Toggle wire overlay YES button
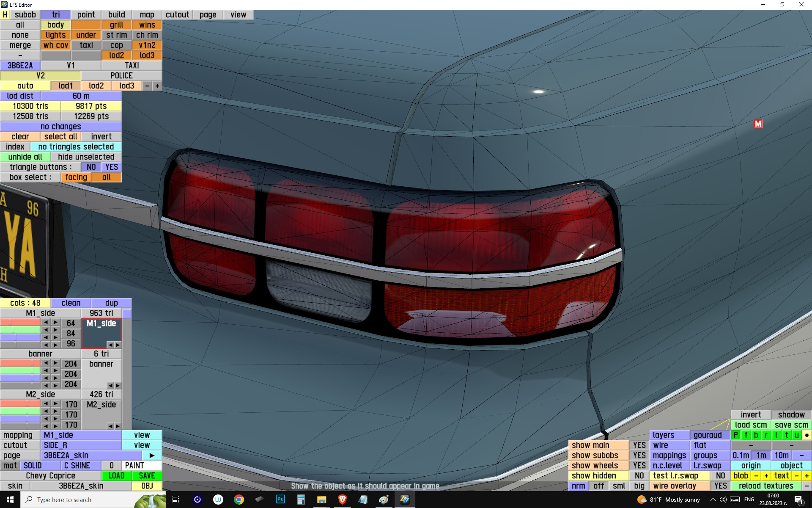This screenshot has height=508, width=812. [x=720, y=486]
